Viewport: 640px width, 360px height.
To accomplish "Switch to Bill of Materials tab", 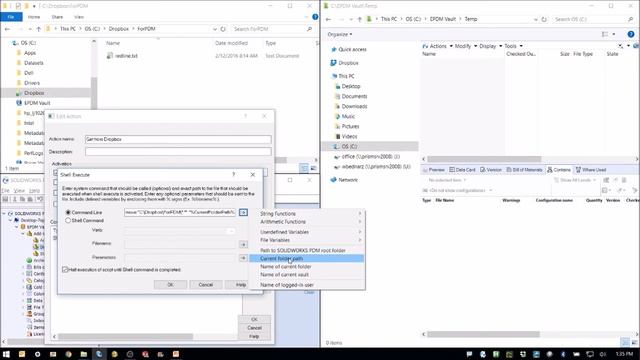I will pyautogui.click(x=524, y=169).
